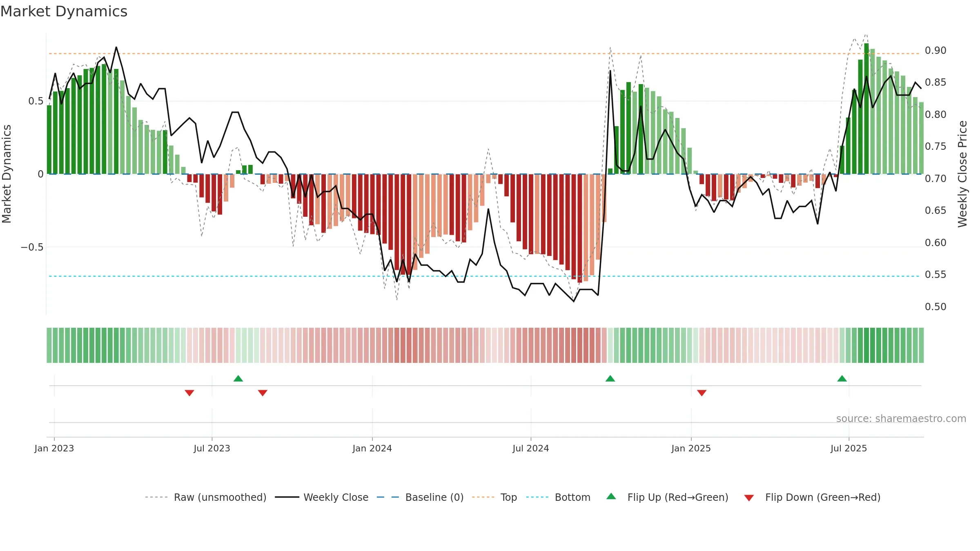Click the green Flip Up legend triangle icon
Image resolution: width=980 pixels, height=551 pixels.
click(x=611, y=496)
